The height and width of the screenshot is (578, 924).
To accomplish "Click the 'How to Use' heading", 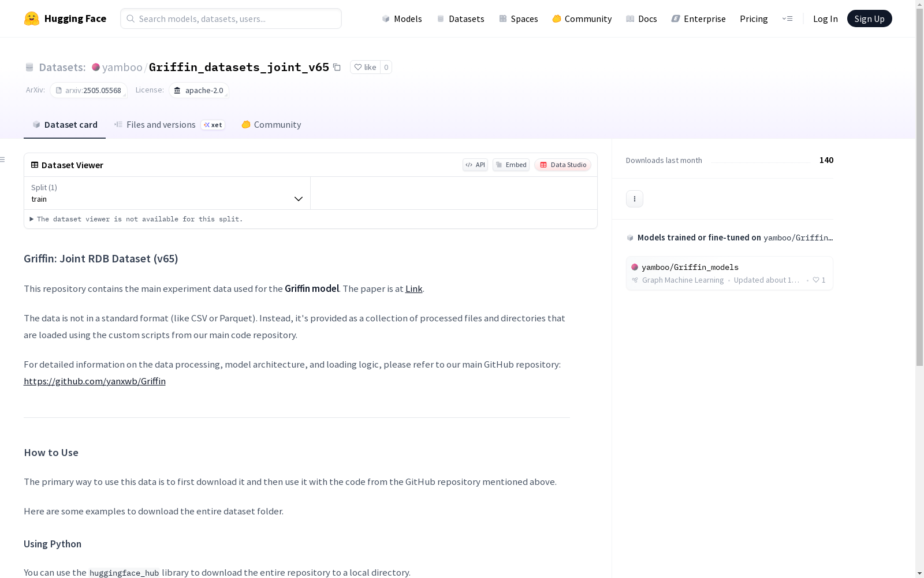I will 51,453.
